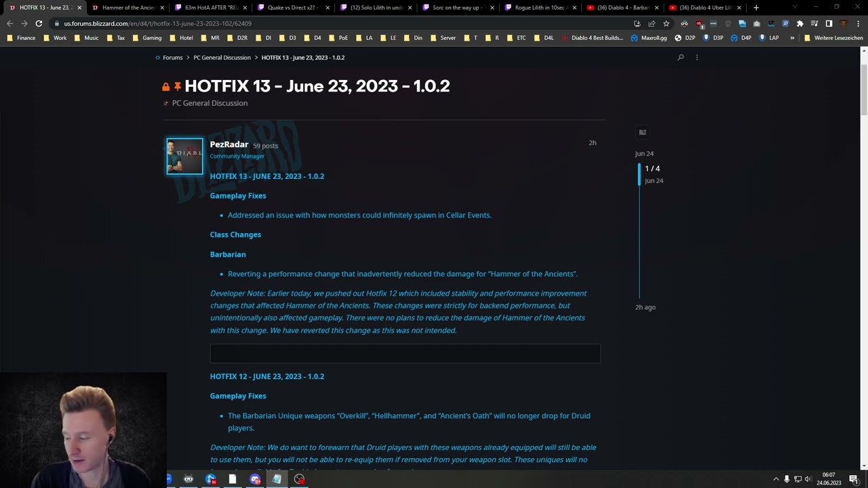Viewport: 868px width, 488px height.
Task: Switch to the 'Rogue Lilith in 10sec' tab
Action: click(x=540, y=7)
